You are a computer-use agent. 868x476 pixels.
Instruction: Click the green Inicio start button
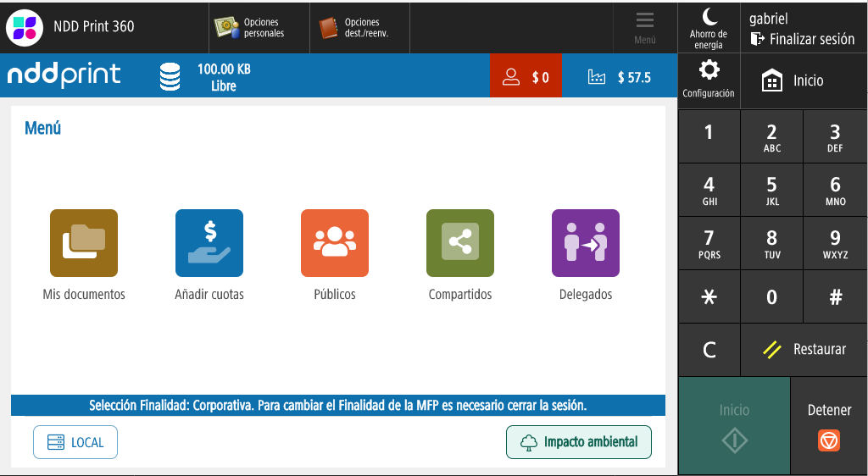tap(734, 426)
